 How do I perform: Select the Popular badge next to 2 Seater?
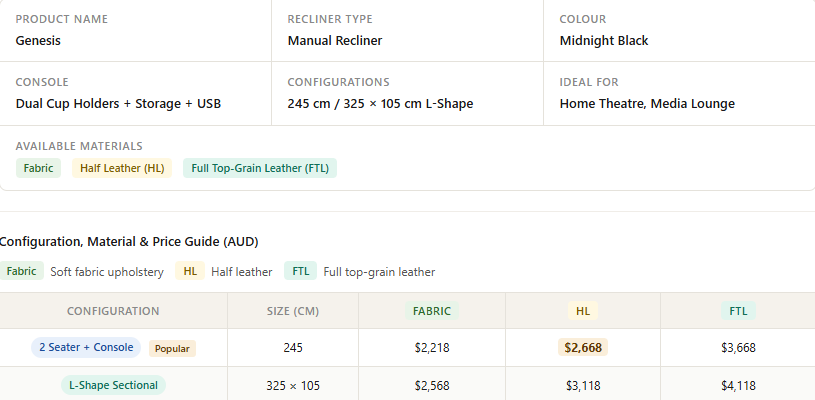(172, 349)
